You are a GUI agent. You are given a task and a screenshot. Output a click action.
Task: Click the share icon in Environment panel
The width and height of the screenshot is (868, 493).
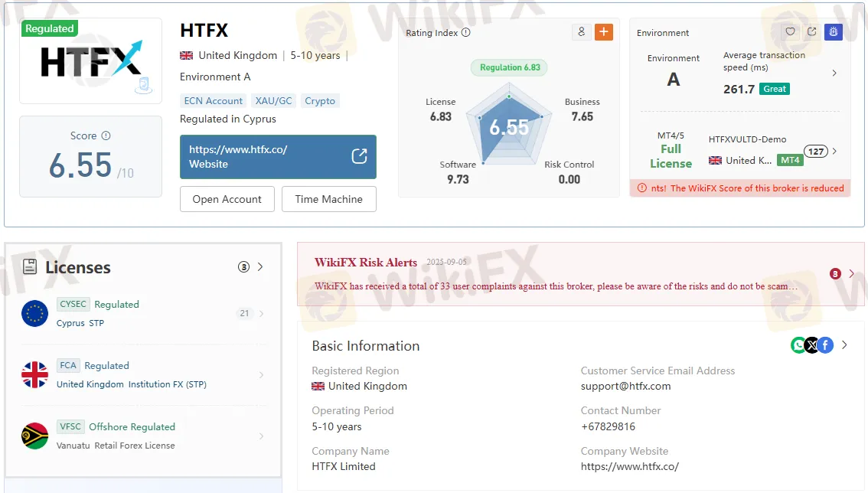coord(812,31)
